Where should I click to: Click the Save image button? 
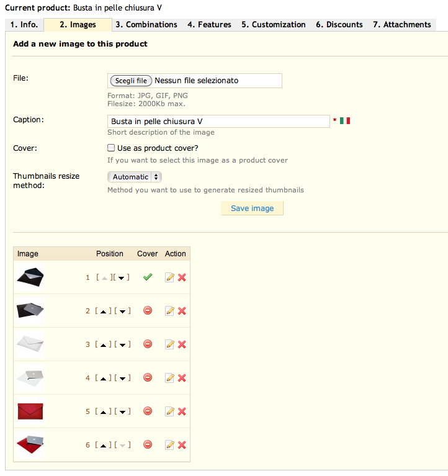[x=252, y=209]
